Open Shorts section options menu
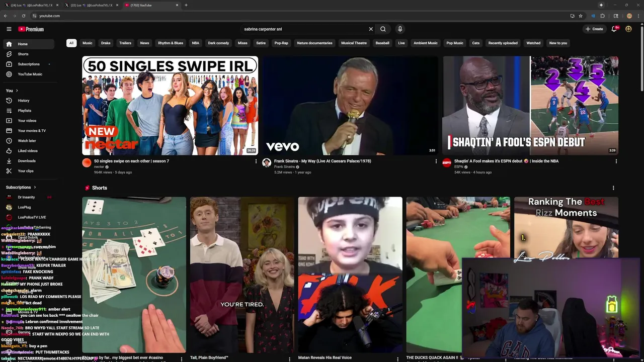Image resolution: width=644 pixels, height=362 pixels. (x=613, y=188)
